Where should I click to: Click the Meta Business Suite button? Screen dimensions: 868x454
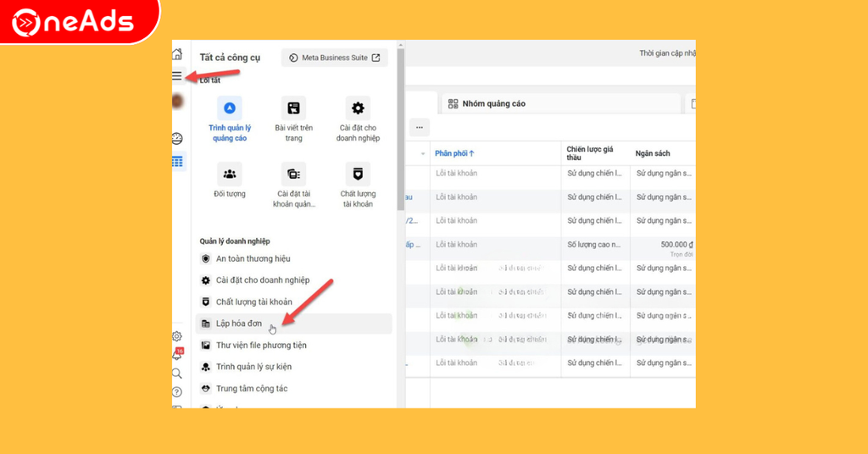pos(334,58)
